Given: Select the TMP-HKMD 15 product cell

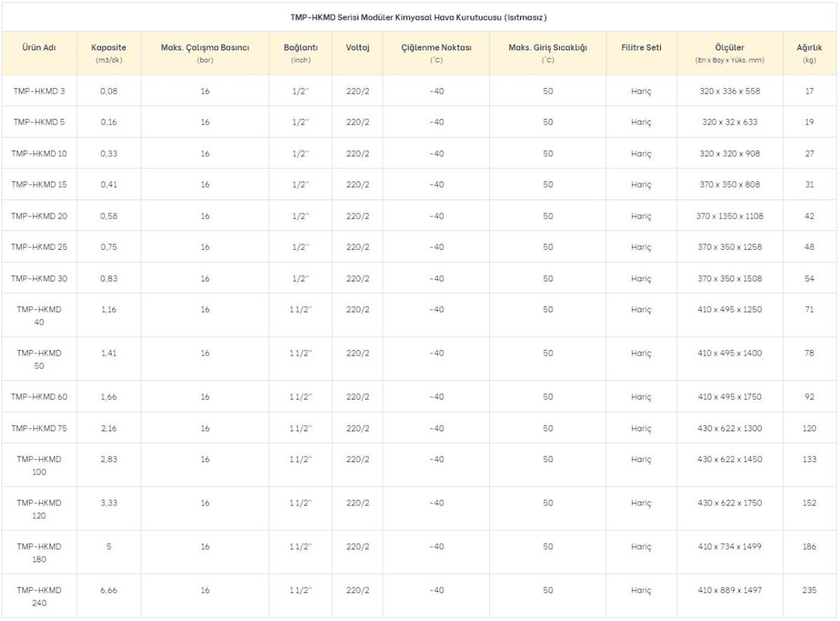Looking at the screenshot, I should [39, 185].
